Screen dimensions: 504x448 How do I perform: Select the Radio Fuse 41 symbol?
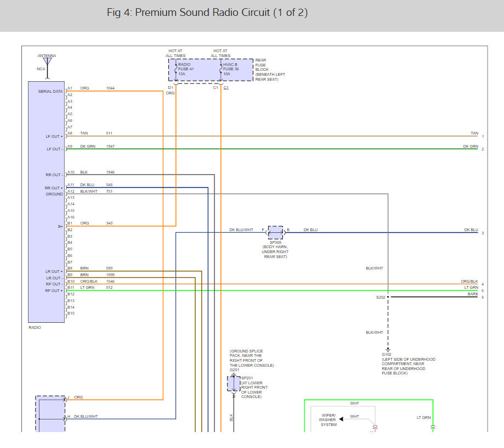coord(176,70)
